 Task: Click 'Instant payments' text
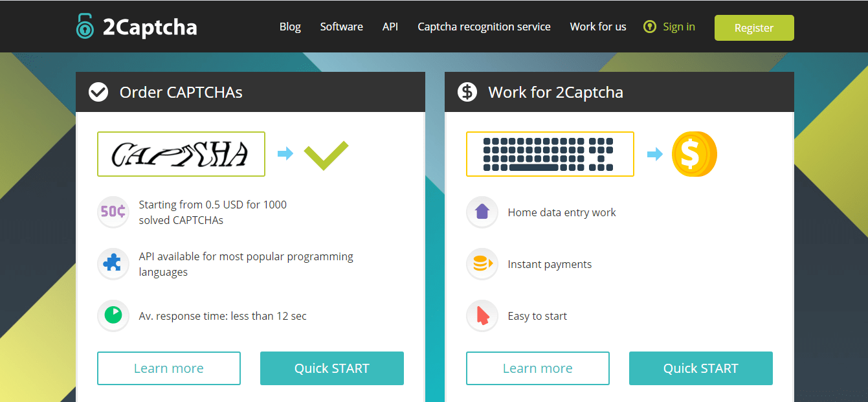[550, 264]
